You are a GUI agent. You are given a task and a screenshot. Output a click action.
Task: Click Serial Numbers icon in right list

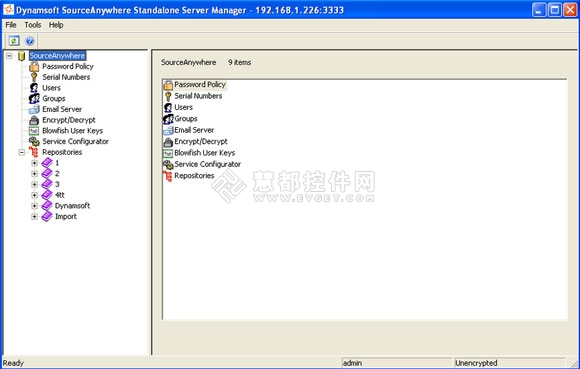click(x=168, y=97)
